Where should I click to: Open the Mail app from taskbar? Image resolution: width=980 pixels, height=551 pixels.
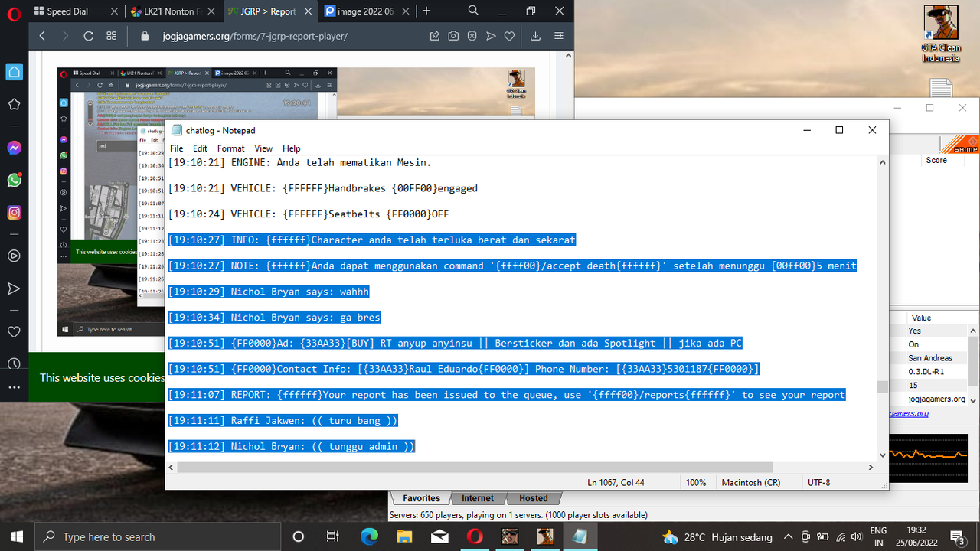click(439, 536)
